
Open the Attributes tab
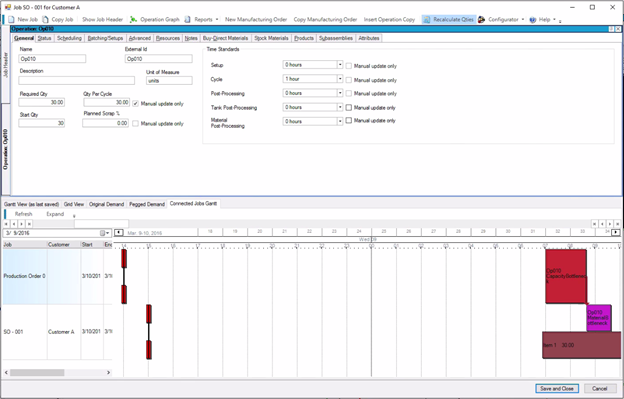[x=369, y=38]
